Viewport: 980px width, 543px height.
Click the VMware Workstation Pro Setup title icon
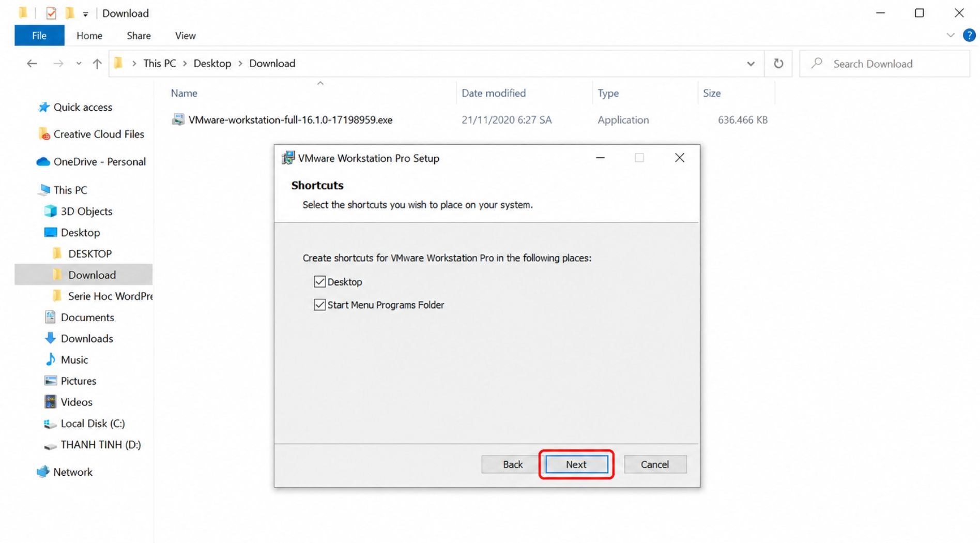click(x=288, y=158)
